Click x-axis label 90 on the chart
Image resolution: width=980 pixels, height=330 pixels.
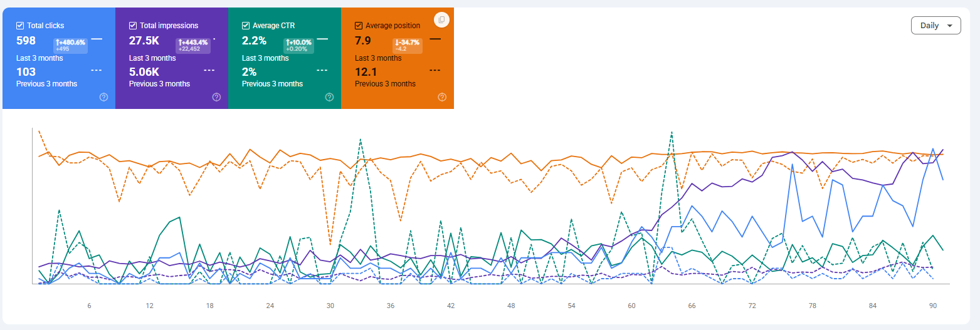(x=933, y=306)
